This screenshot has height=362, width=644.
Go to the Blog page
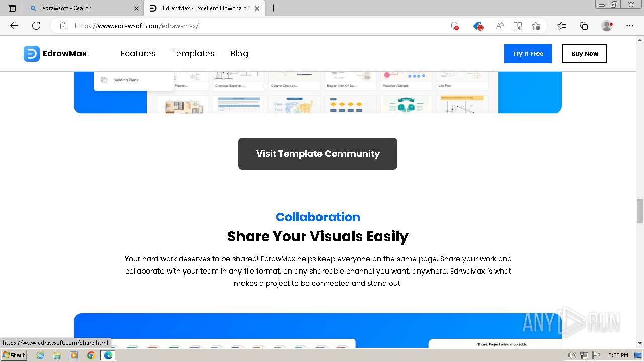tap(239, 54)
